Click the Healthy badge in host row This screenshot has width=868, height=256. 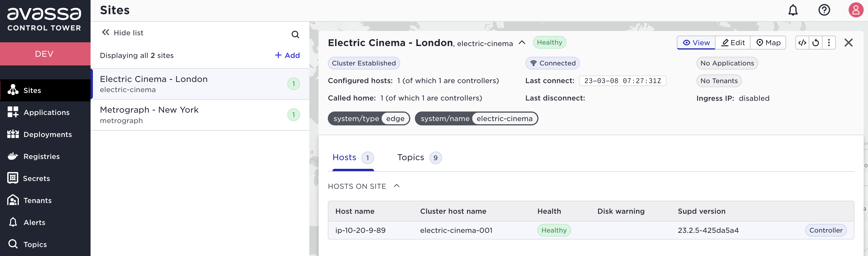coord(554,230)
